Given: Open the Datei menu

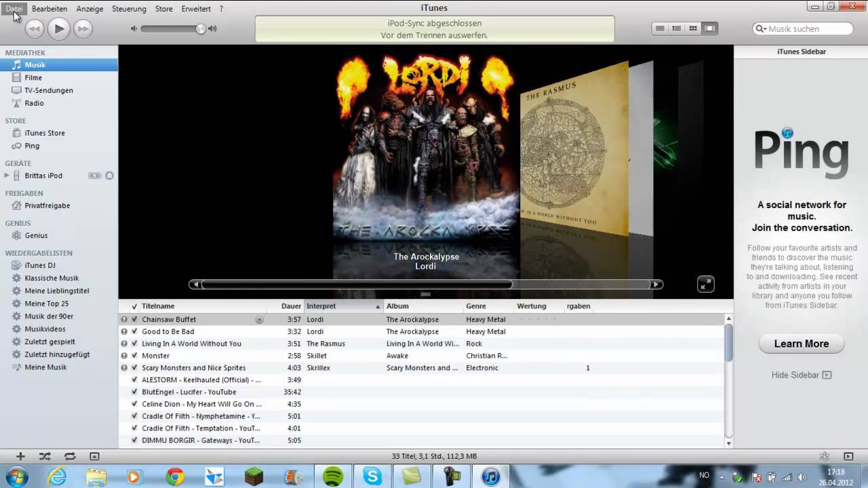Looking at the screenshot, I should pyautogui.click(x=14, y=9).
